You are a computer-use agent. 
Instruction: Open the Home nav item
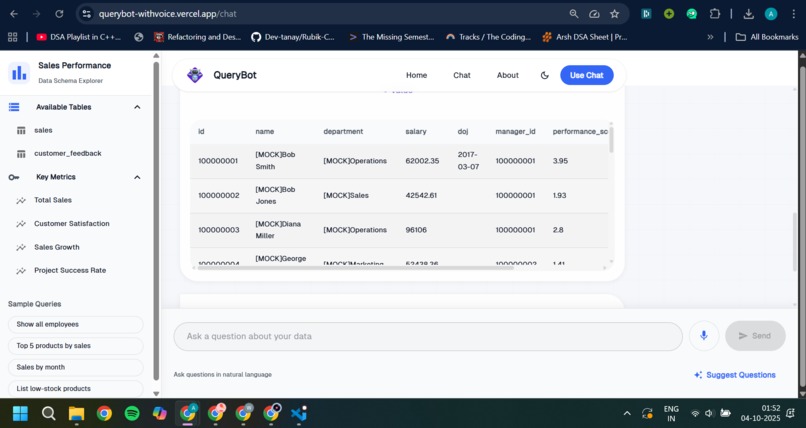(x=416, y=75)
